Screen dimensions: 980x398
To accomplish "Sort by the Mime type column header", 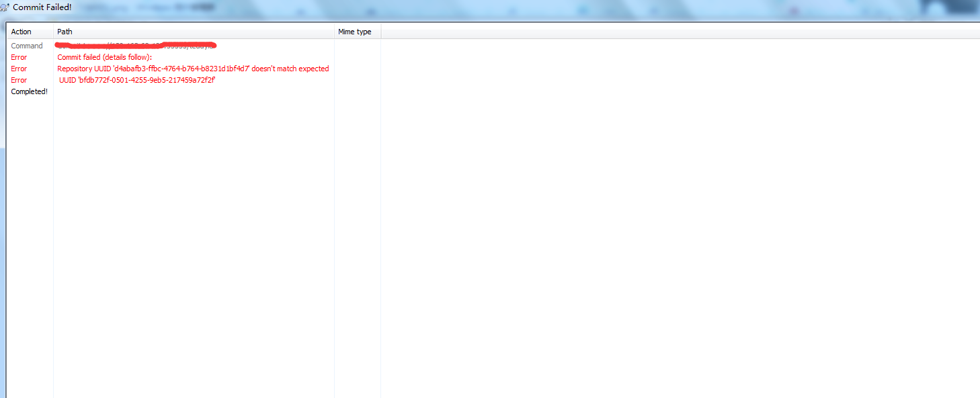I will pos(357,32).
